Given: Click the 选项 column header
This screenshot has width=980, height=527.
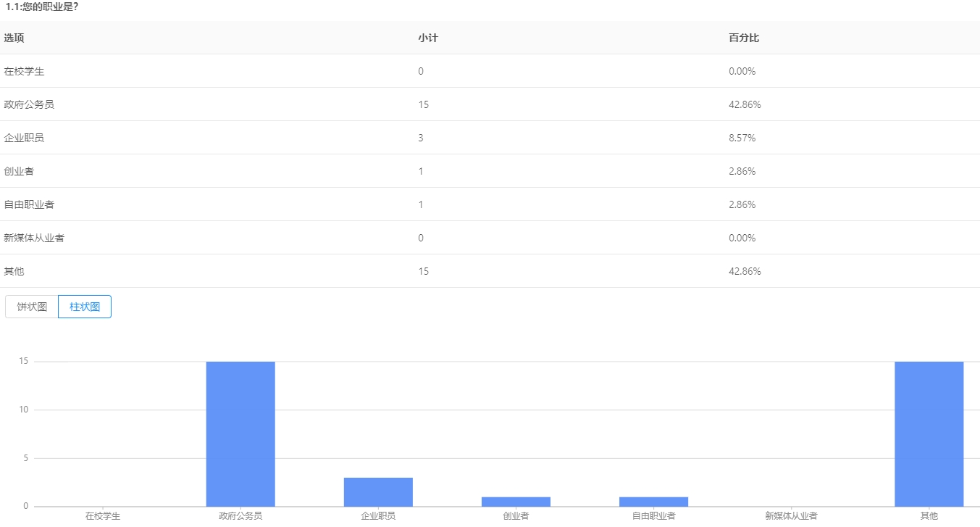Looking at the screenshot, I should click(x=14, y=38).
